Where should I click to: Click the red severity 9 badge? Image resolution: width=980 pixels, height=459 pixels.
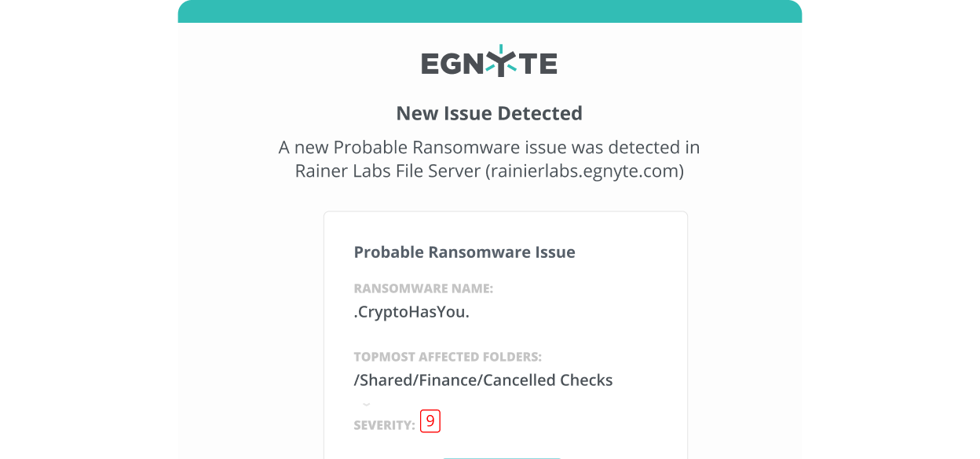tap(430, 421)
